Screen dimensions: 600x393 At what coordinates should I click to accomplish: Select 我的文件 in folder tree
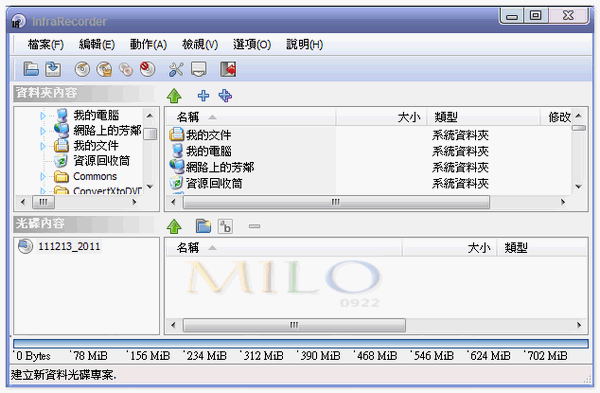coord(96,146)
